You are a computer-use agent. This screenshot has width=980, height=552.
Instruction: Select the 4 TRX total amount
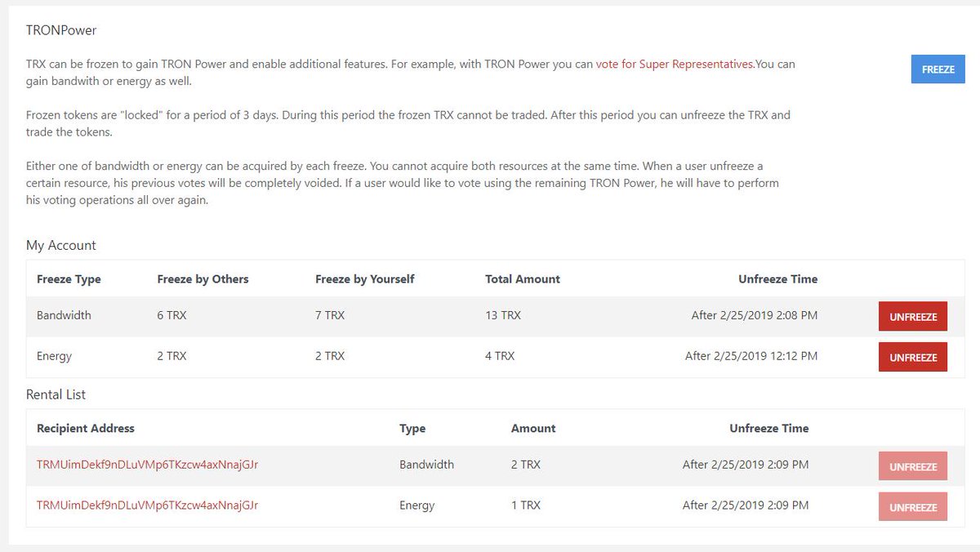tap(500, 356)
